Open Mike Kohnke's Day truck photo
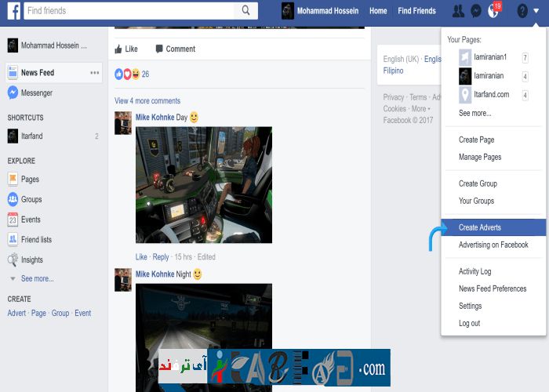 coord(204,185)
